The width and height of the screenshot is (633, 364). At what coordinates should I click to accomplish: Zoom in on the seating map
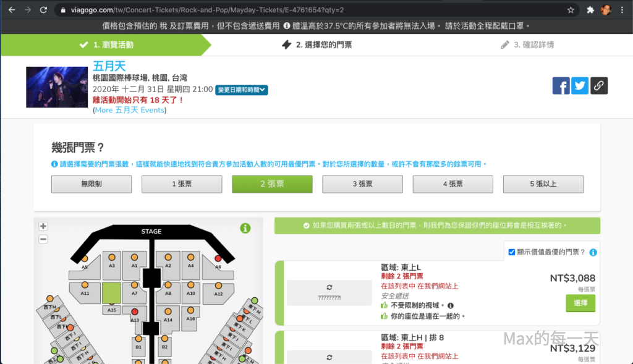[43, 227]
